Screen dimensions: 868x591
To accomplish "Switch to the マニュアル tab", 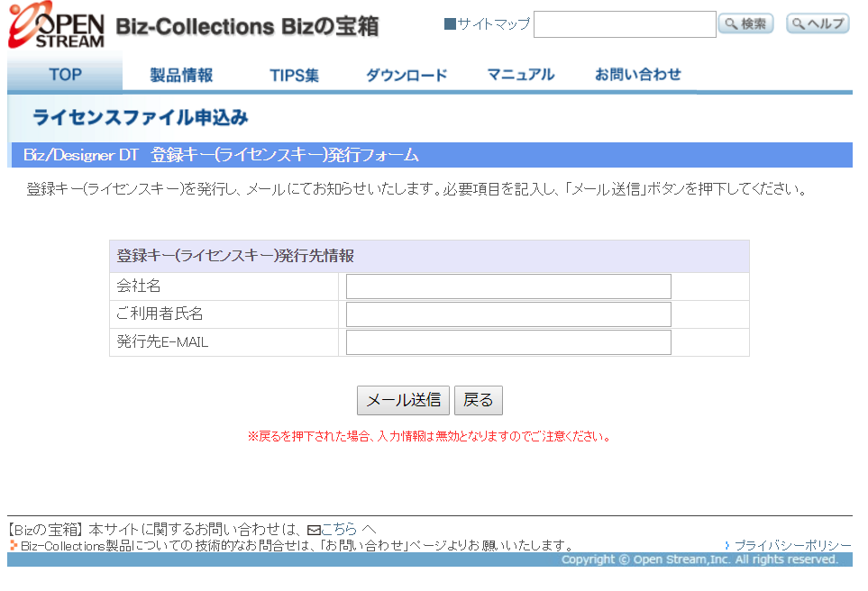I will coord(520,75).
